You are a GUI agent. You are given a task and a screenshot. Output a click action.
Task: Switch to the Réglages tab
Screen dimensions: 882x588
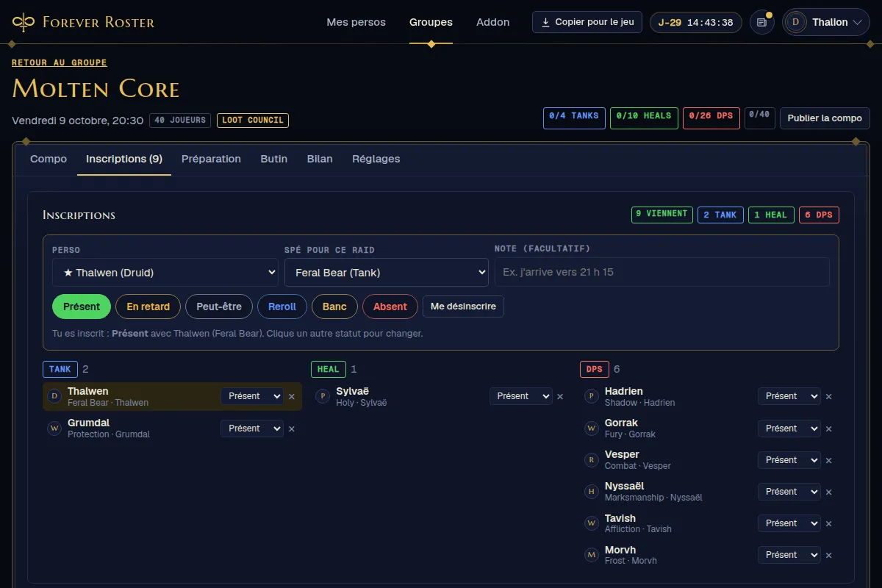pyautogui.click(x=376, y=159)
